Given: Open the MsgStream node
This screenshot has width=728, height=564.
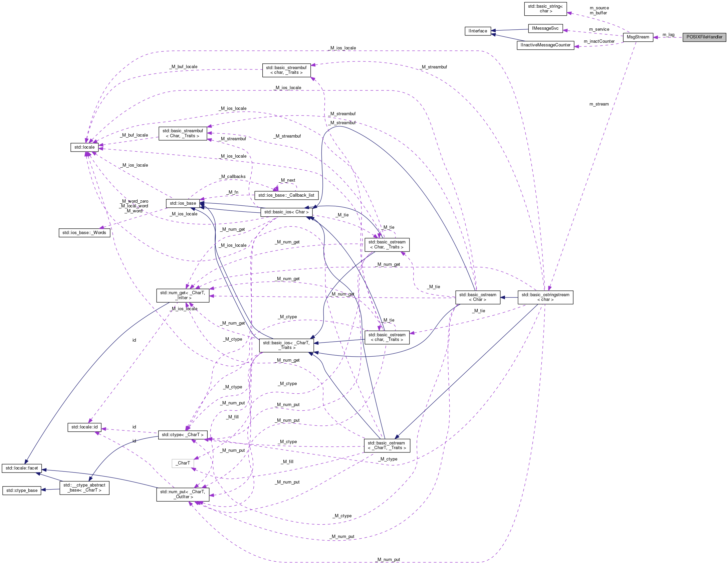Looking at the screenshot, I should (x=639, y=37).
